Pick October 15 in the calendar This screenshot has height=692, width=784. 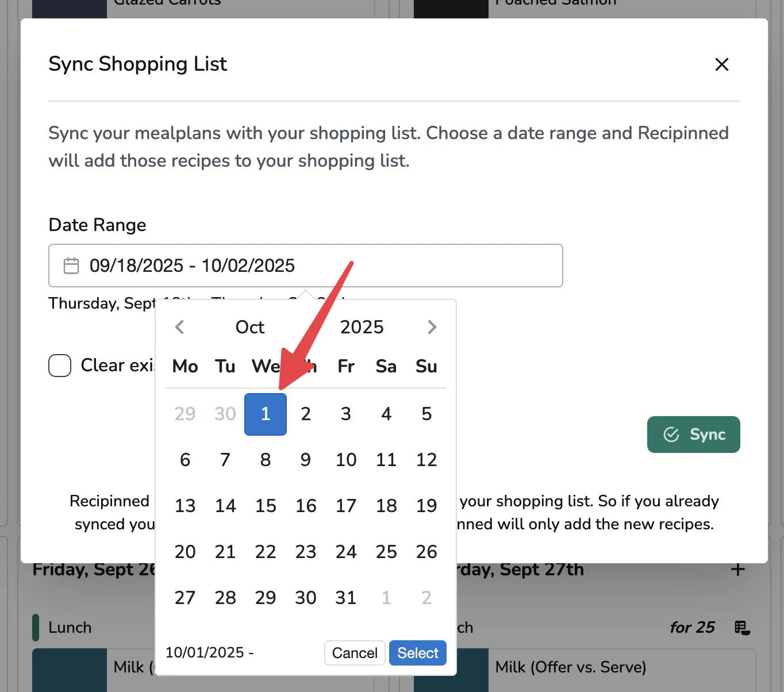(x=266, y=506)
